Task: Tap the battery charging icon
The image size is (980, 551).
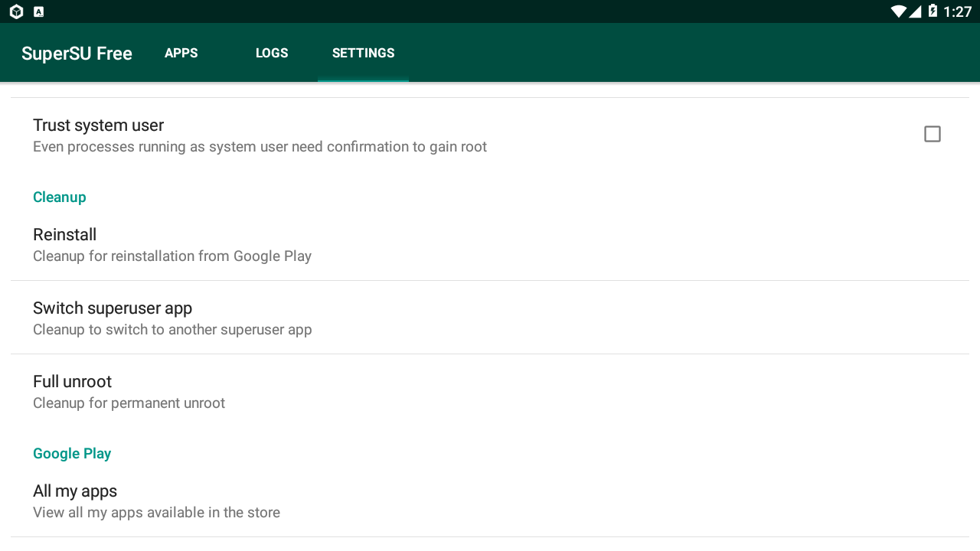Action: click(x=933, y=11)
